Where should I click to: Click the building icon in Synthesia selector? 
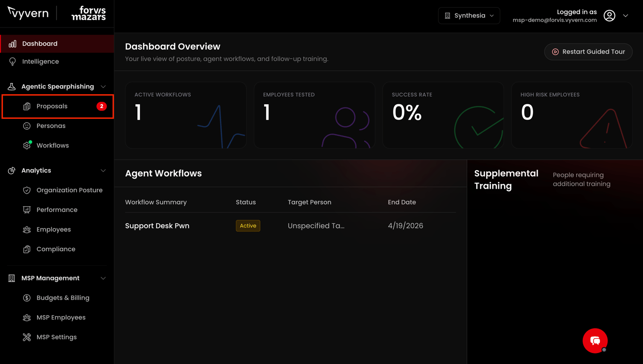coord(447,16)
